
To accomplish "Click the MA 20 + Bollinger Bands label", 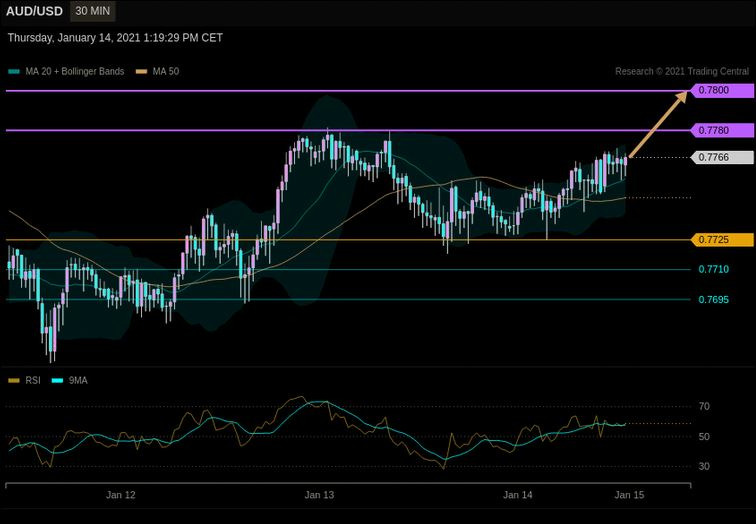I will (75, 71).
